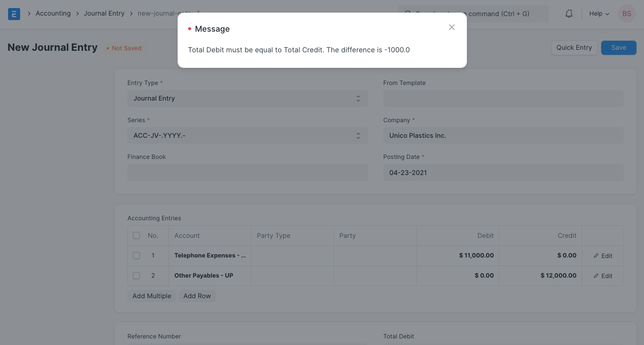644x345 pixels.
Task: Click the BS user avatar
Action: coord(626,14)
